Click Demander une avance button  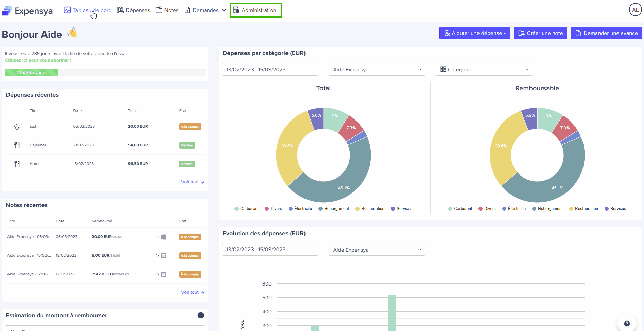pyautogui.click(x=606, y=33)
